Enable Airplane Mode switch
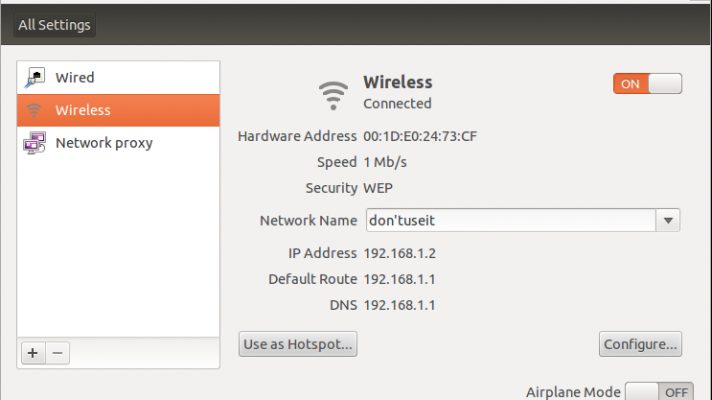Screen dimensions: 712x400 pyautogui.click(x=659, y=392)
